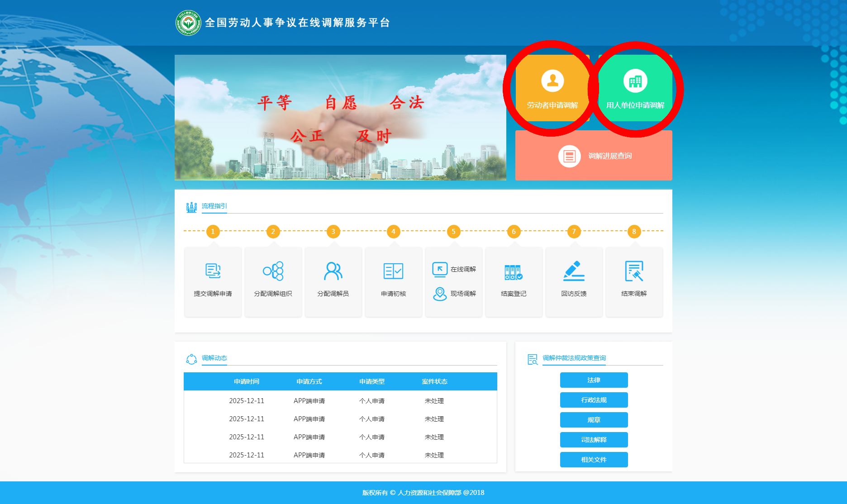Screen dimensions: 847x504
Task: Click the 在线调解 screen icon
Action: click(x=440, y=269)
